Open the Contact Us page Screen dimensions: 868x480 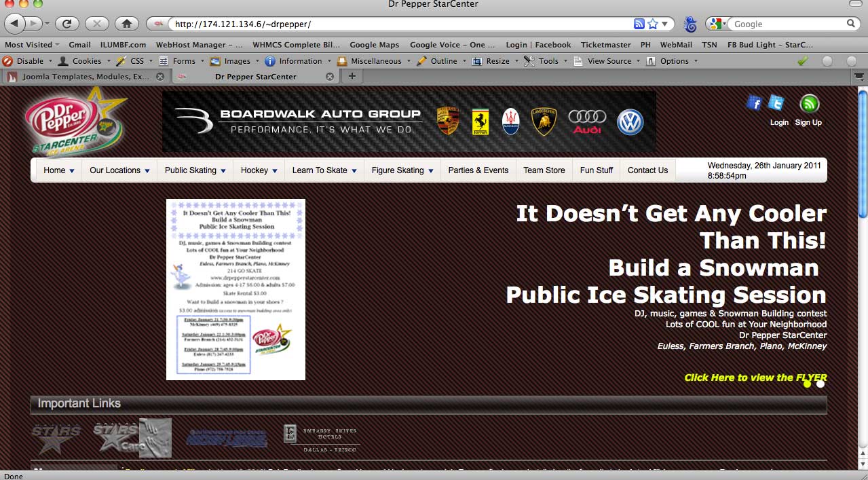[x=647, y=170]
